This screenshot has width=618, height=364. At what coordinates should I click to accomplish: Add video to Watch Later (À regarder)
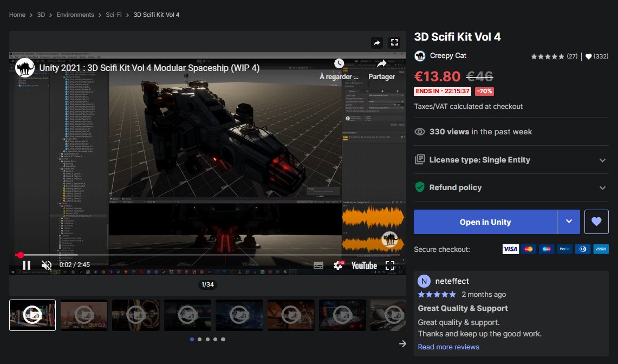[x=339, y=69]
